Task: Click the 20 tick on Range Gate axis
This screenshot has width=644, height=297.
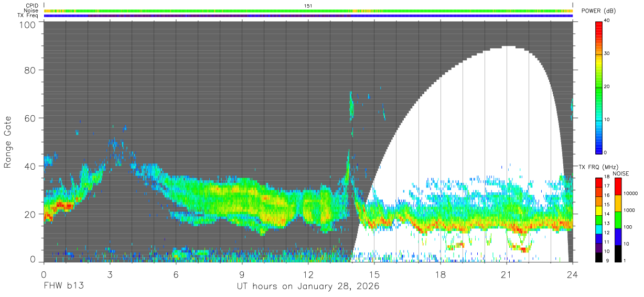Action: (x=29, y=214)
